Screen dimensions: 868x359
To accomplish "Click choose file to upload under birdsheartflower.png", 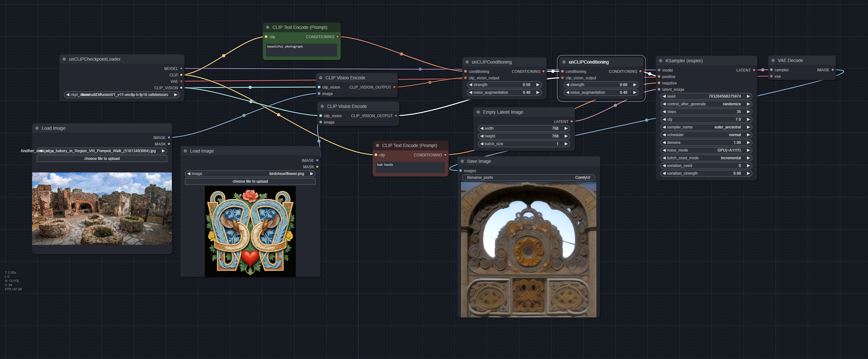I will pos(250,182).
